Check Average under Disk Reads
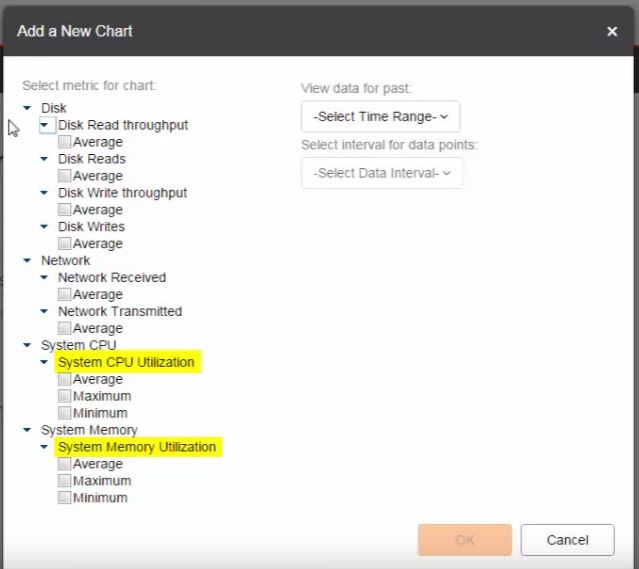 (x=64, y=176)
